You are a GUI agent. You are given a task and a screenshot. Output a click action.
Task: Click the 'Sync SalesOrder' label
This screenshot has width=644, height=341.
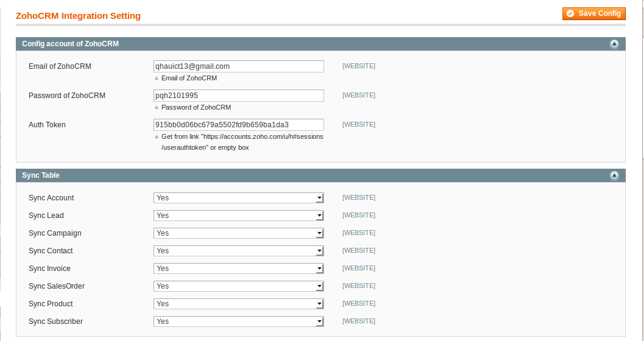tap(57, 286)
